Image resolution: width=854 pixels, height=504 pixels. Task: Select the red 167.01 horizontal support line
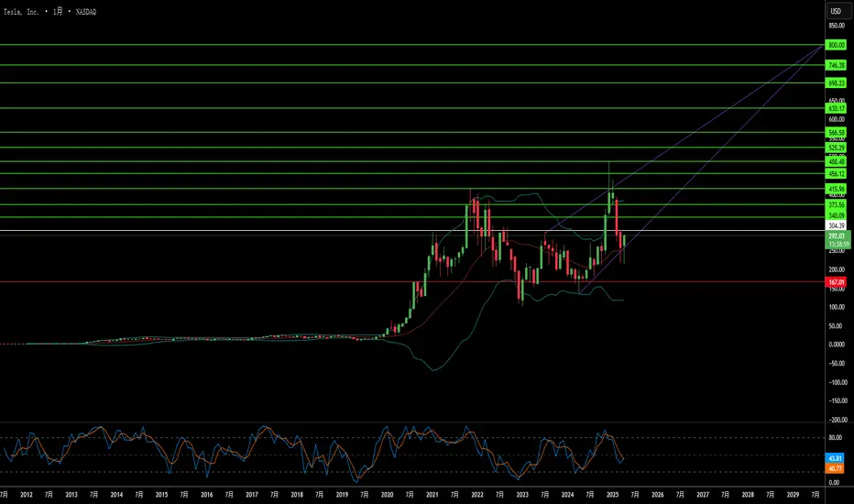click(x=412, y=281)
